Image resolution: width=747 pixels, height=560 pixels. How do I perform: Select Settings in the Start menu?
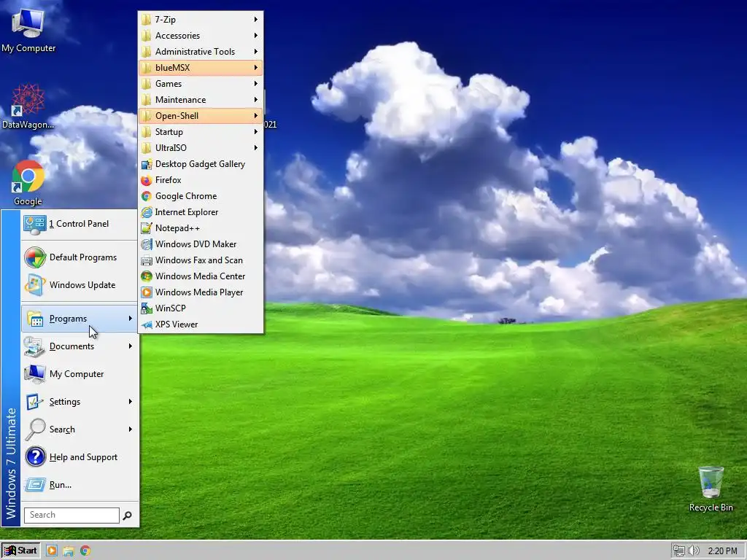pos(79,402)
